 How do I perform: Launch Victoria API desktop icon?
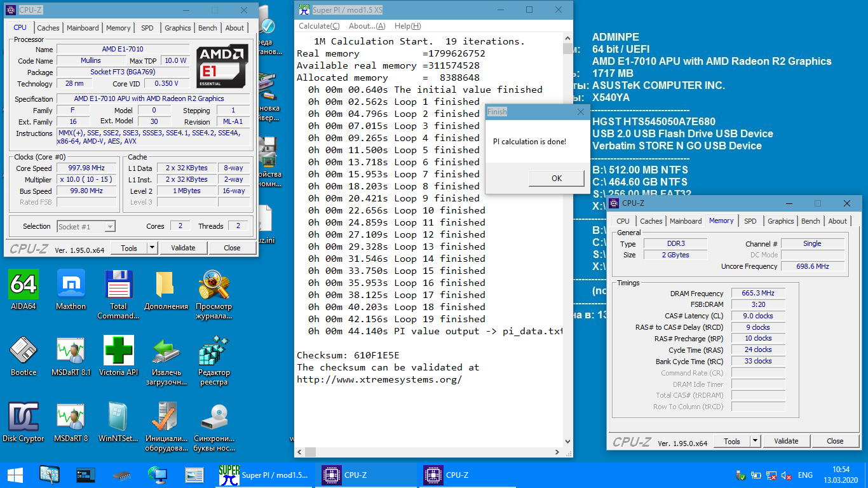tap(118, 356)
